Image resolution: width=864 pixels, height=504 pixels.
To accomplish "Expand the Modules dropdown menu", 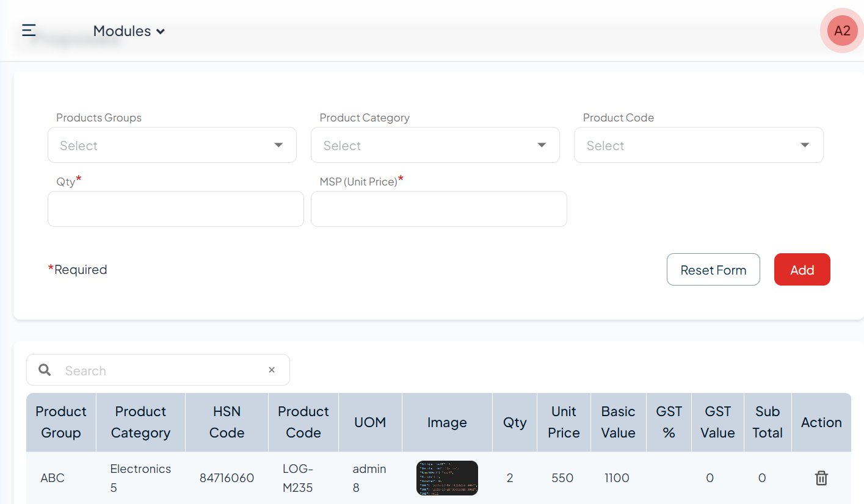I will pyautogui.click(x=129, y=31).
